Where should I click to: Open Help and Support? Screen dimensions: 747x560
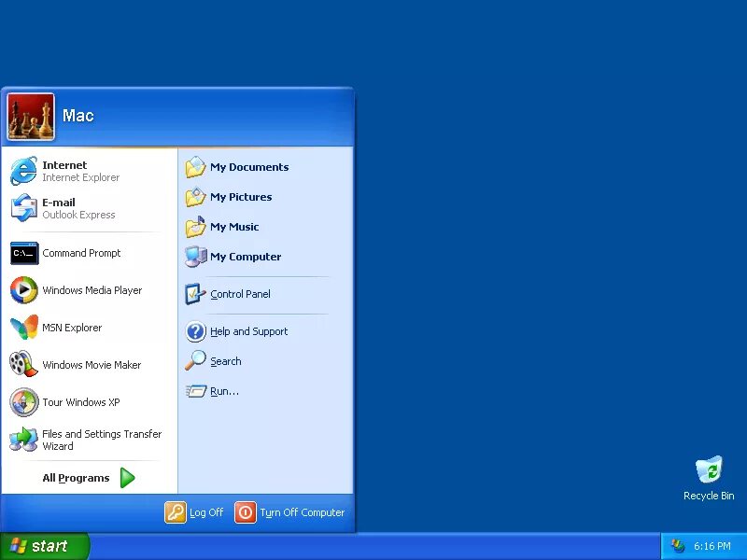tap(247, 331)
